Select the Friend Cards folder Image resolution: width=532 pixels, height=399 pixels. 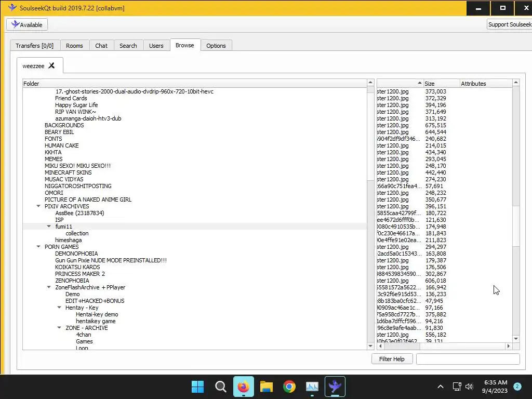71,98
